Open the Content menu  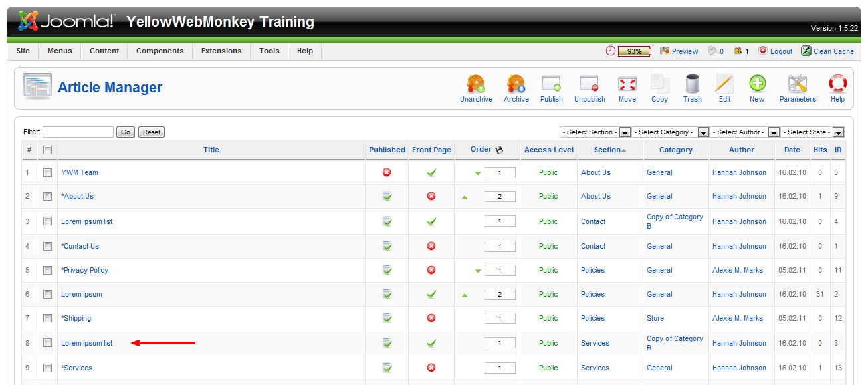pos(104,51)
